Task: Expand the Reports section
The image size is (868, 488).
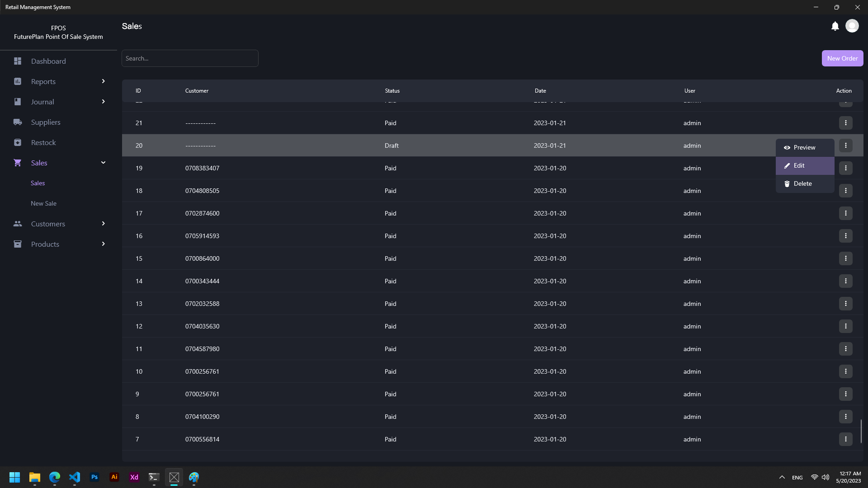Action: (103, 81)
